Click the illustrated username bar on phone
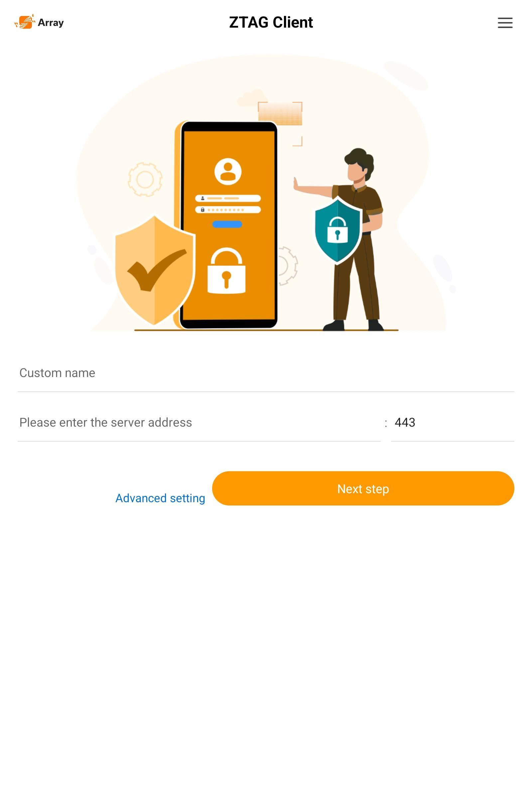The image size is (532, 801). 228,198
